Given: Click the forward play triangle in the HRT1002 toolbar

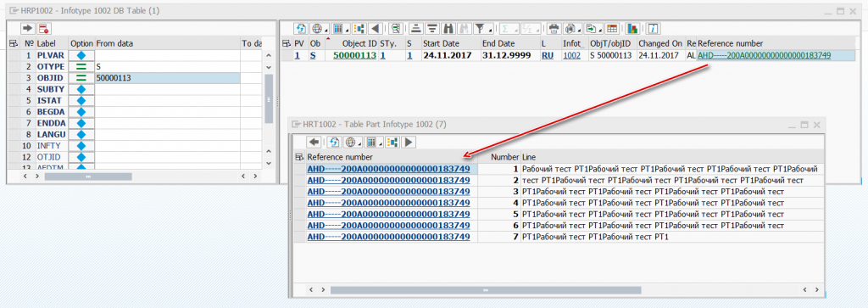Looking at the screenshot, I should [x=409, y=143].
